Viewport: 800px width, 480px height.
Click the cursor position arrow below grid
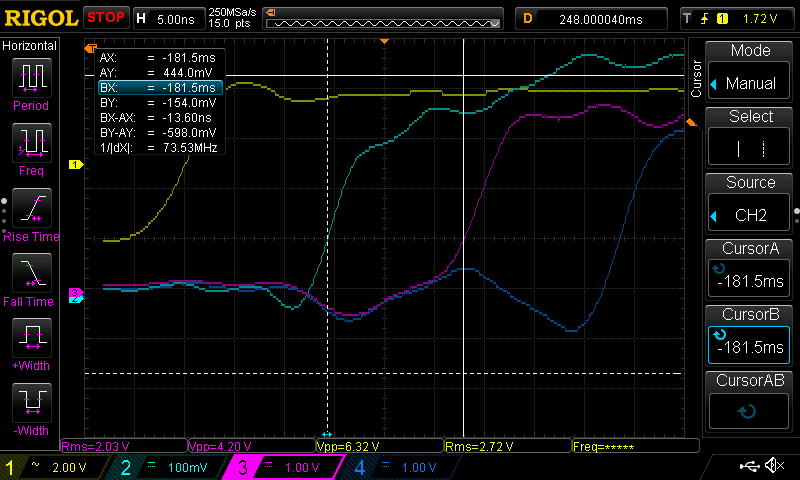(327, 434)
